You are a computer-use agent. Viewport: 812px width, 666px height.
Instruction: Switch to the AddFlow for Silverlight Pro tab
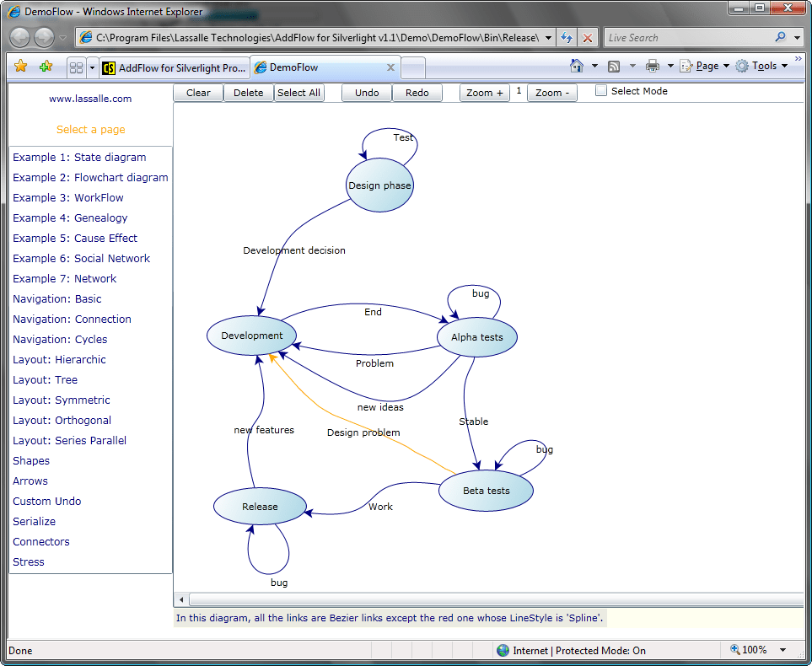coord(173,67)
